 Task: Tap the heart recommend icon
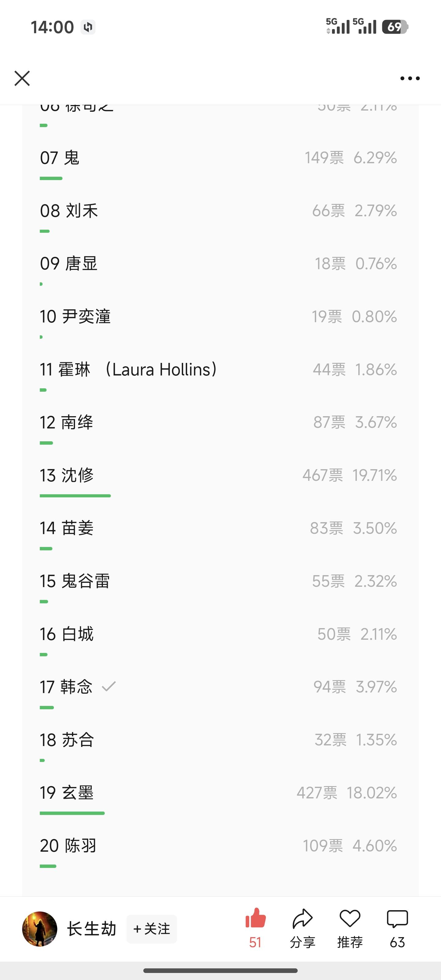coord(350,919)
